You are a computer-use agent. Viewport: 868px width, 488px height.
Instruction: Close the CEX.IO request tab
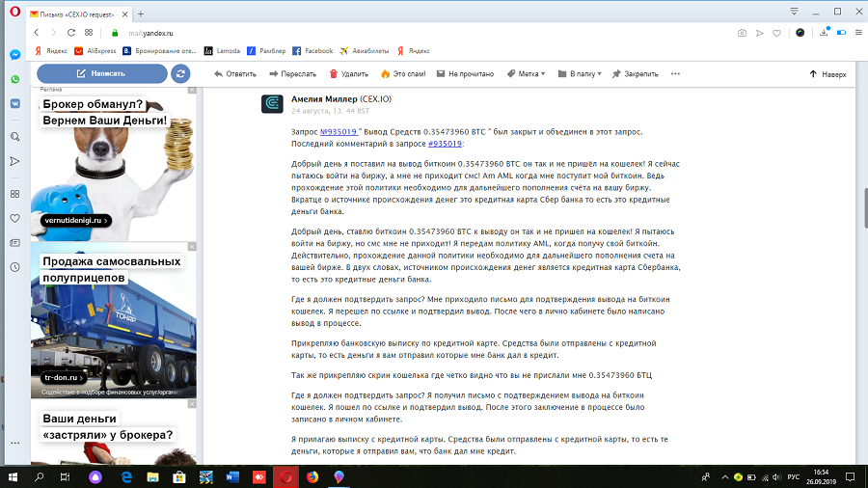pos(125,14)
